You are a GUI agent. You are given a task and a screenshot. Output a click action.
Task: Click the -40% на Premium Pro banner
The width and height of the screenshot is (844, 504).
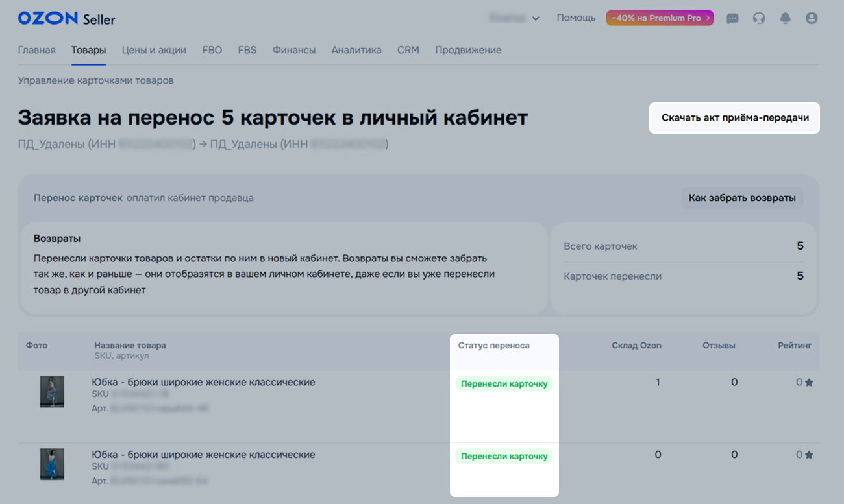(660, 18)
